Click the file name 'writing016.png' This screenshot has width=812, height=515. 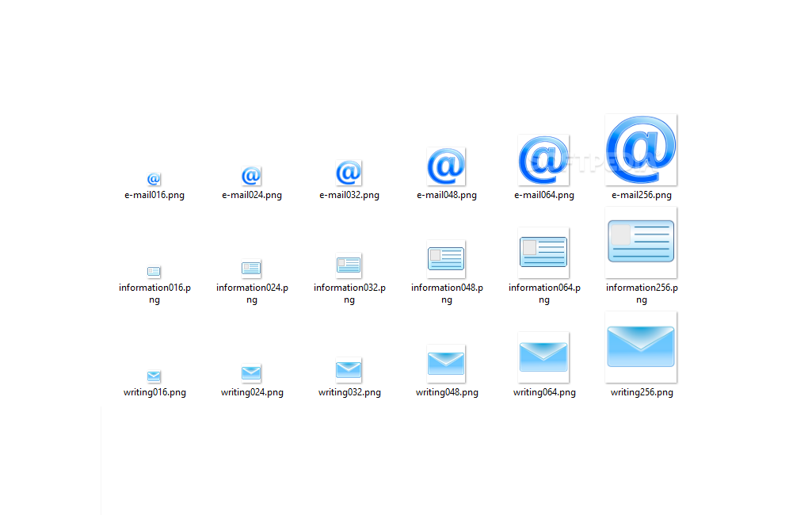[x=154, y=393]
